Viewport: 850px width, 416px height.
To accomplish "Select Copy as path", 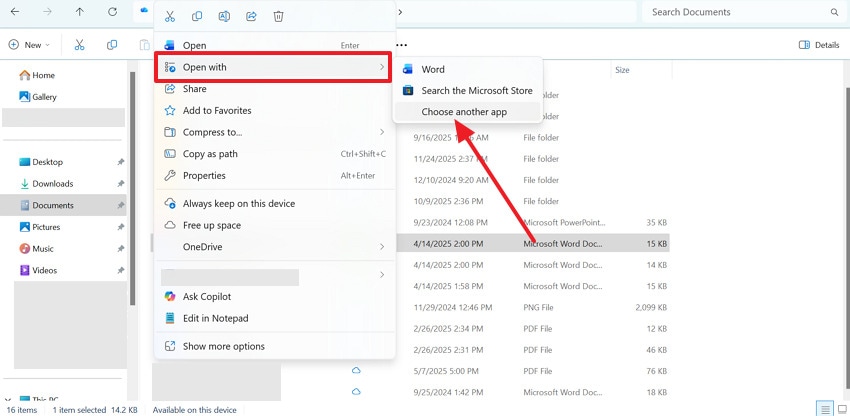I will point(275,154).
